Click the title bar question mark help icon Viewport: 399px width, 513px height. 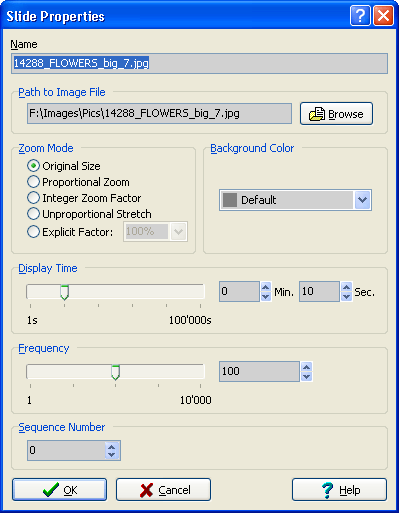pos(360,16)
